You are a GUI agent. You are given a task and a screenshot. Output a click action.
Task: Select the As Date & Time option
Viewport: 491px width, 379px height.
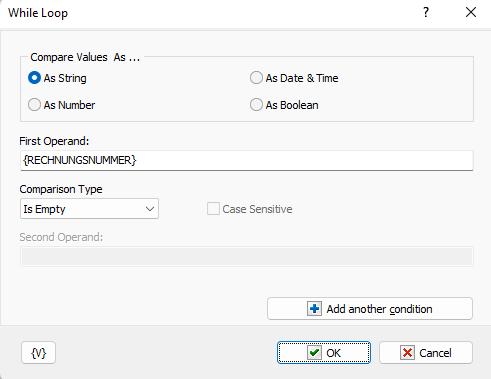tap(256, 78)
